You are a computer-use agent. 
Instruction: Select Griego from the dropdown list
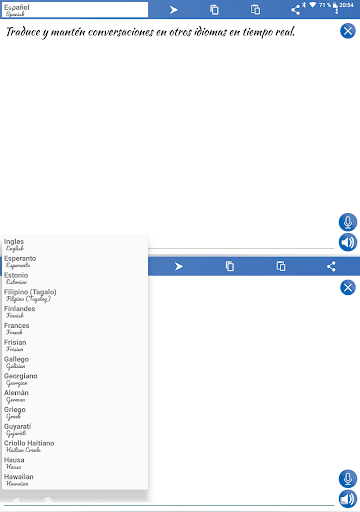(x=75, y=413)
